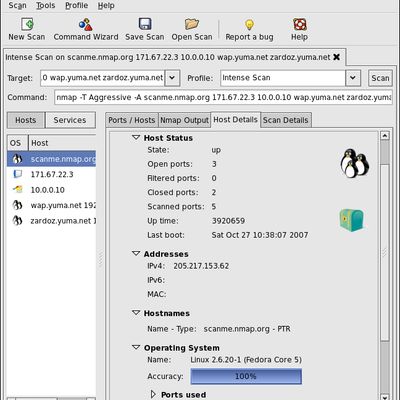Click the OS icon next to 171.67.22.3
Image resolution: width=400 pixels, height=400 pixels.
17,174
